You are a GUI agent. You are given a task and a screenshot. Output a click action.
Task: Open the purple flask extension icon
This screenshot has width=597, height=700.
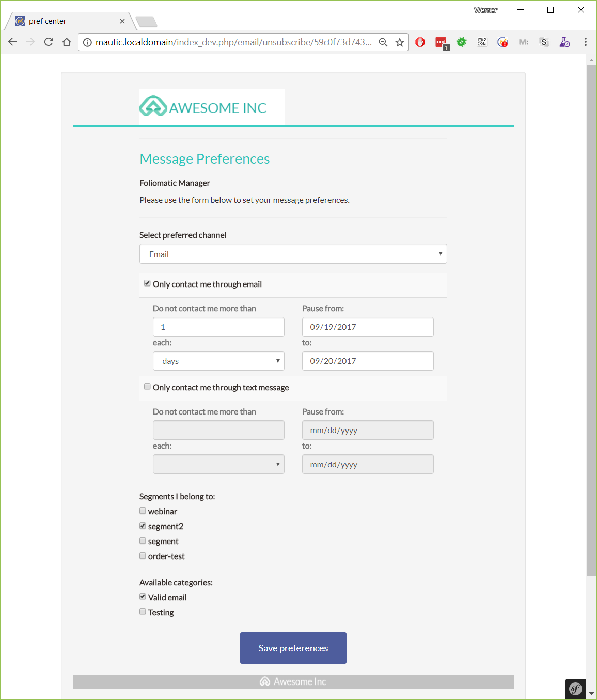click(564, 42)
